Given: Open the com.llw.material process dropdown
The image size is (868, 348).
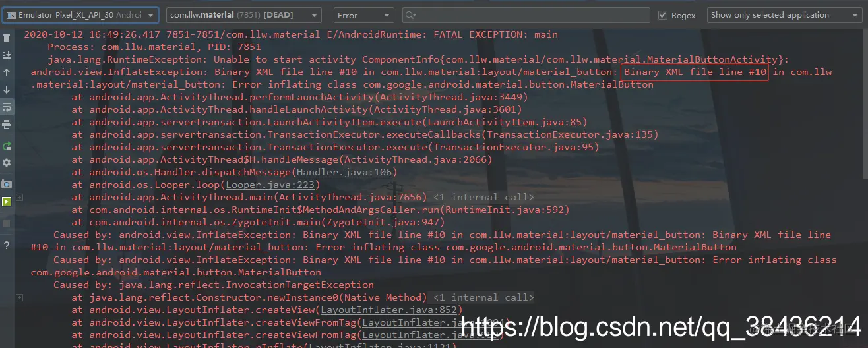Looking at the screenshot, I should [x=244, y=15].
